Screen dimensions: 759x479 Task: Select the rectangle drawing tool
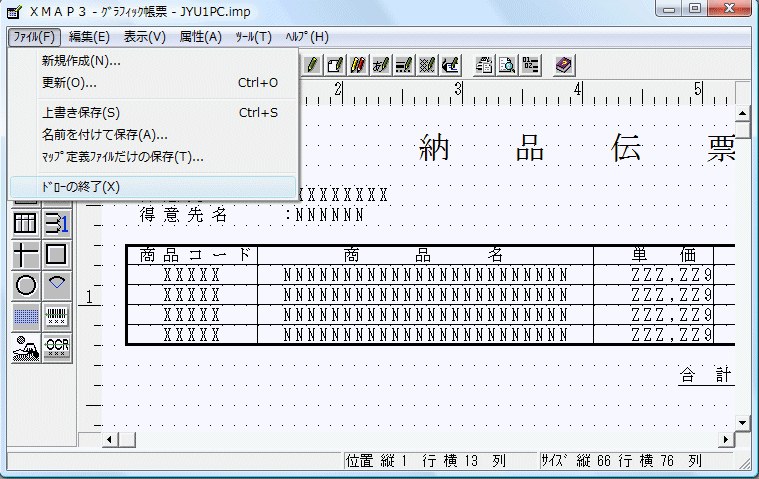tap(57, 254)
